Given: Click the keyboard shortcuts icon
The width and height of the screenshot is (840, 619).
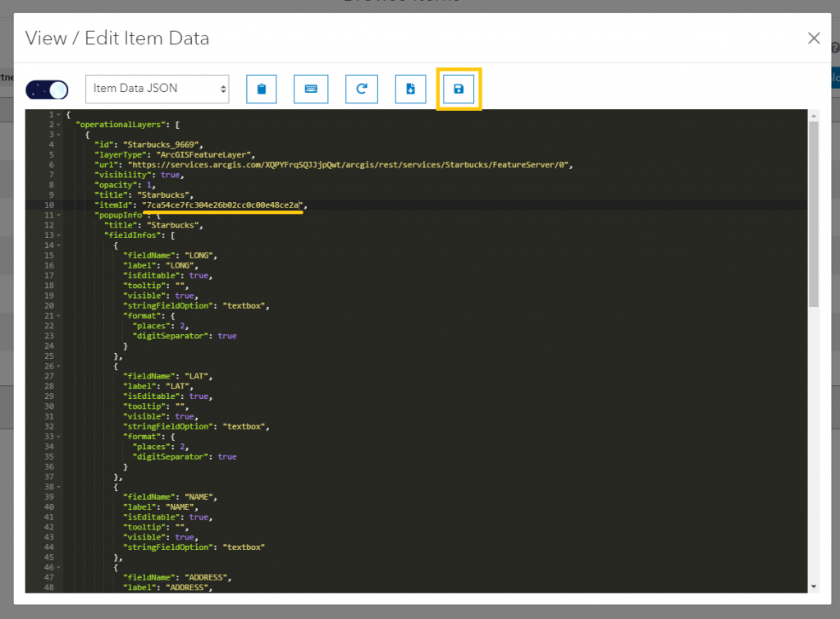Looking at the screenshot, I should pos(311,89).
